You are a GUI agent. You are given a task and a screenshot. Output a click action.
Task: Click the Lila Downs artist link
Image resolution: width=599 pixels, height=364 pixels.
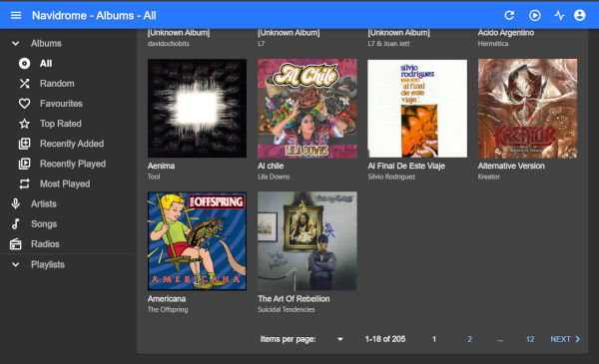[274, 177]
